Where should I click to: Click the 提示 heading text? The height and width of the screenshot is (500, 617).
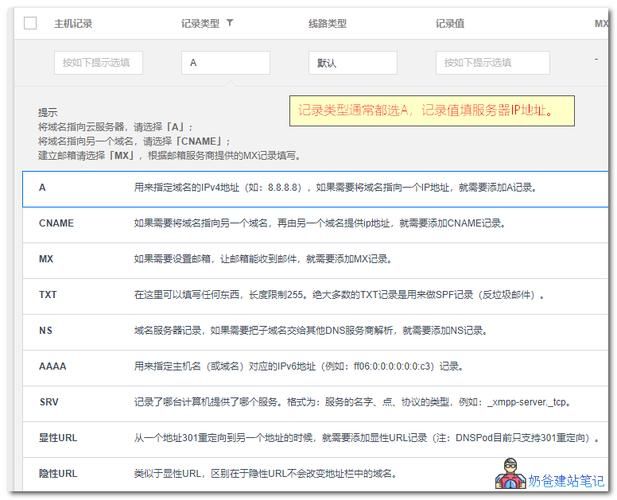pos(48,112)
